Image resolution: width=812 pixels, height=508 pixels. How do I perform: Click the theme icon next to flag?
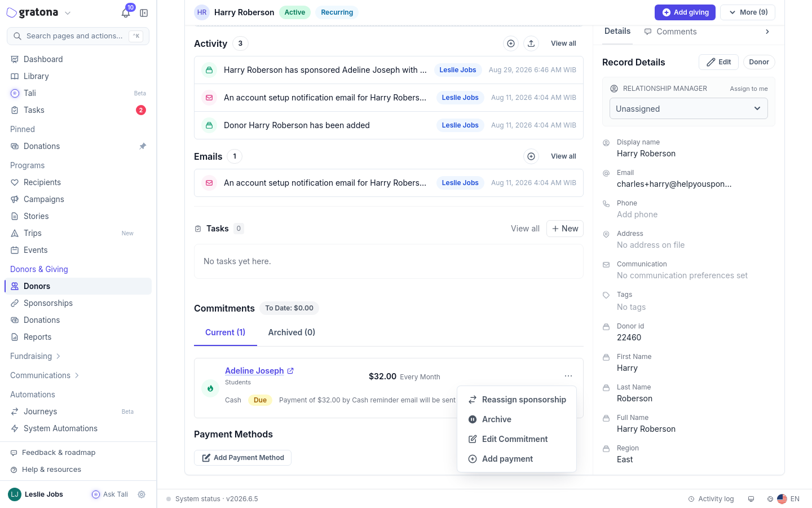coord(770,499)
